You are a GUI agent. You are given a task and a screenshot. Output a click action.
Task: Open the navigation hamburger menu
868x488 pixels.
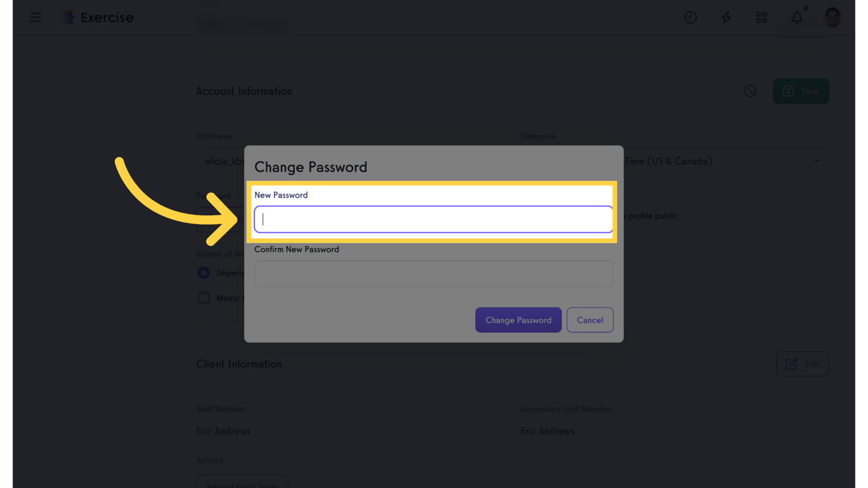click(x=35, y=17)
